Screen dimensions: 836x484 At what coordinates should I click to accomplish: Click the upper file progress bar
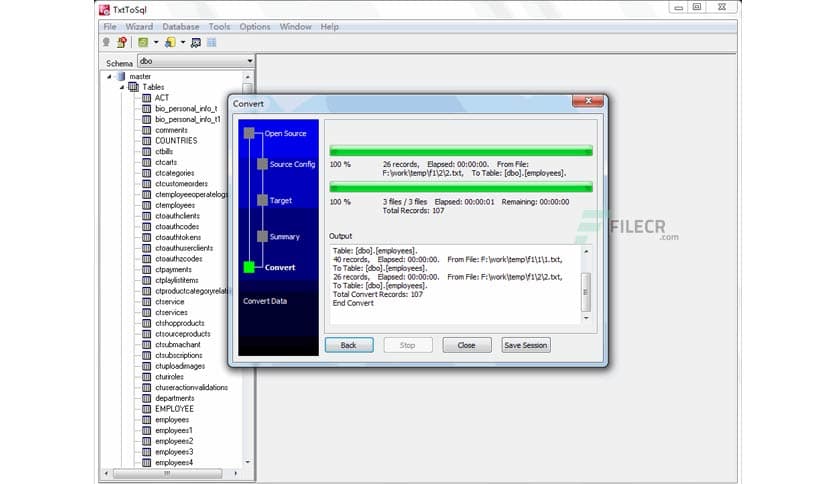click(x=461, y=151)
